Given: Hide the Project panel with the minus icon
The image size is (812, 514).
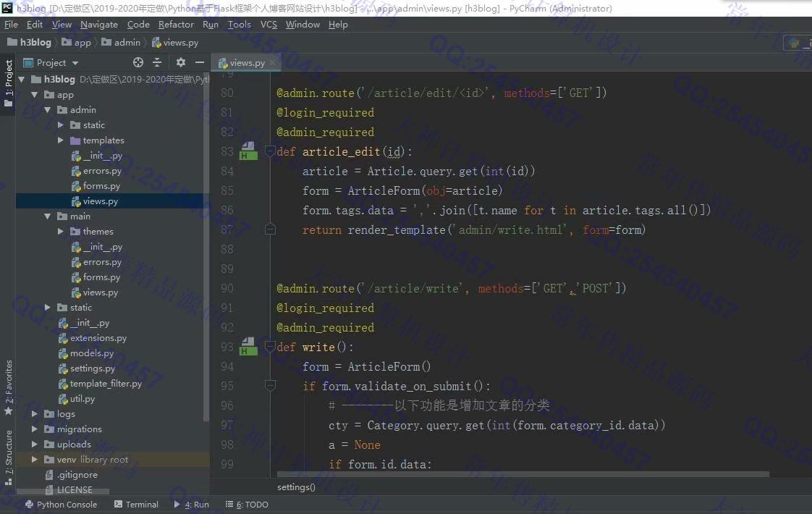Looking at the screenshot, I should tap(199, 63).
